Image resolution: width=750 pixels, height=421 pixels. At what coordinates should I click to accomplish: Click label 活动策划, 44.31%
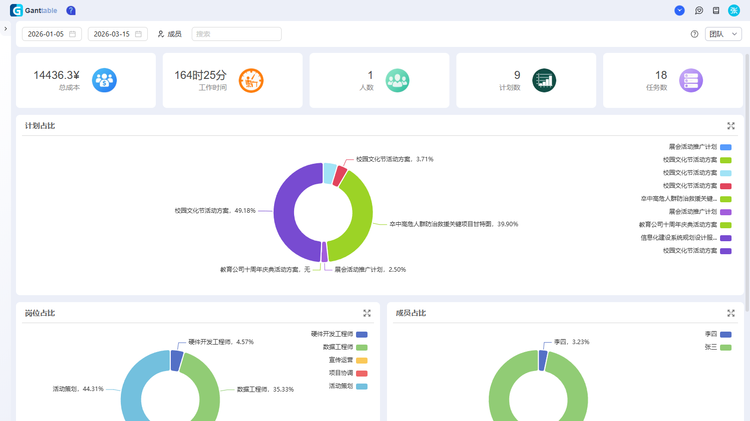tap(78, 389)
